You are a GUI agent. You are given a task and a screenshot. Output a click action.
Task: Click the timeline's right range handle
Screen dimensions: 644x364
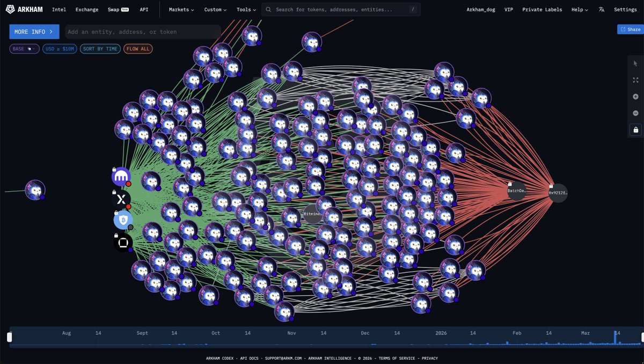642,337
